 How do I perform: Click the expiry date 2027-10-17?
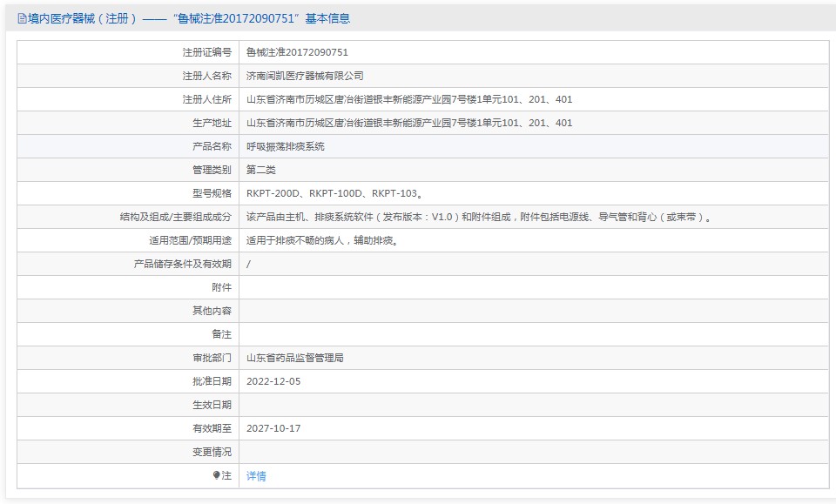click(273, 428)
